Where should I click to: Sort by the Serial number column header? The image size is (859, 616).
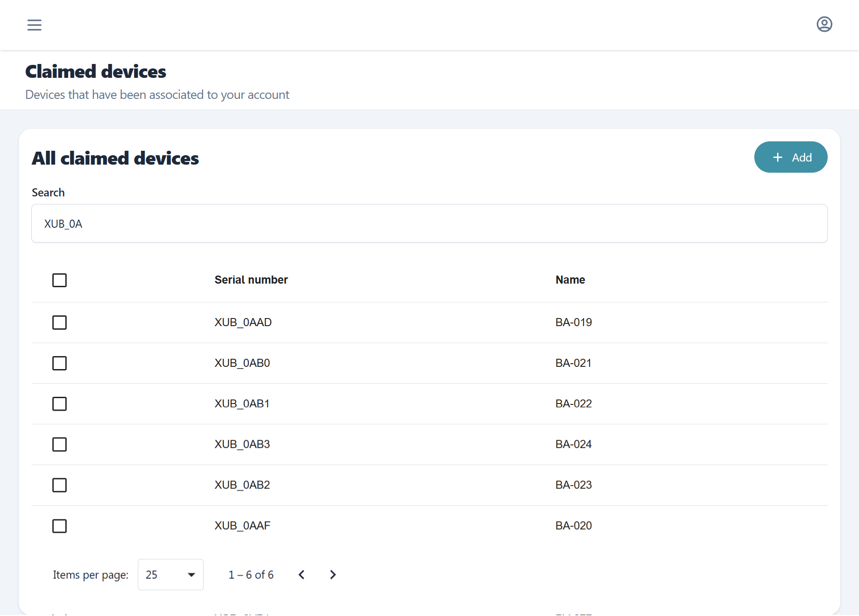click(x=251, y=280)
